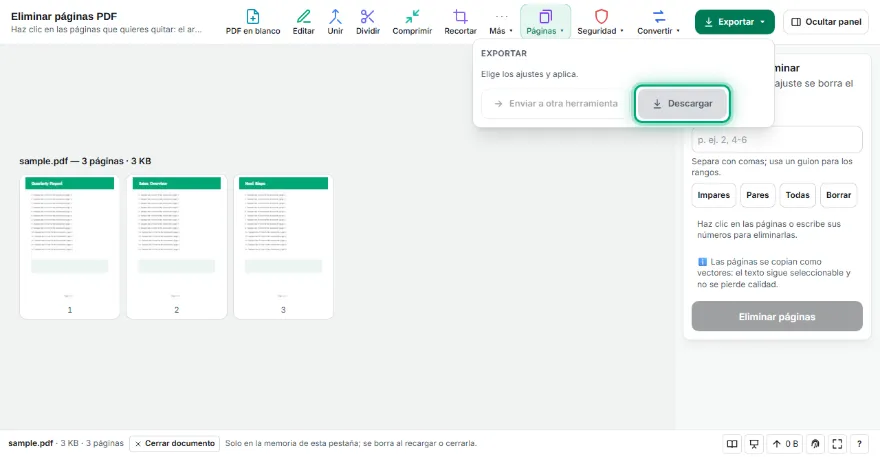880x457 pixels.
Task: Click Descargar in the export popup
Action: click(682, 103)
